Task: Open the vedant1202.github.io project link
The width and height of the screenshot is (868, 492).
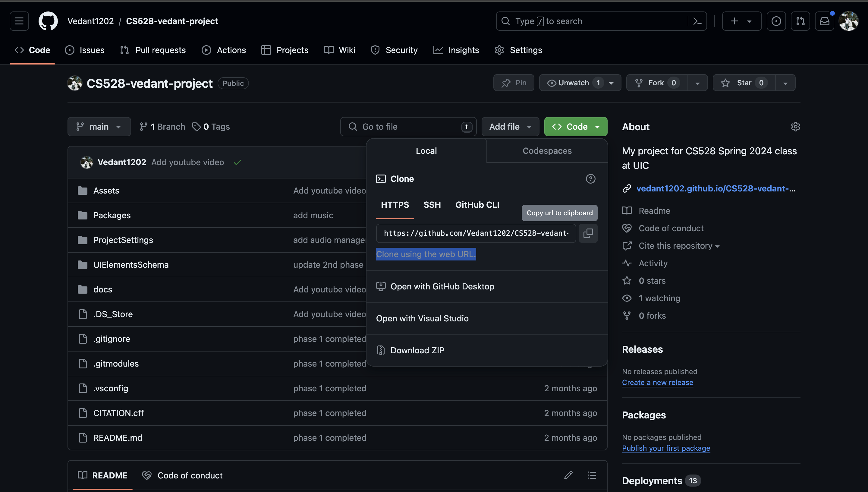Action: tap(716, 188)
